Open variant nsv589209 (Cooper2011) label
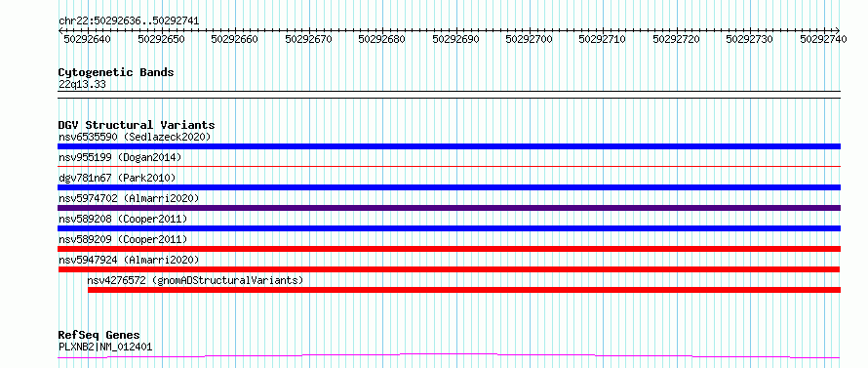The height and width of the screenshot is (368, 868). [123, 239]
